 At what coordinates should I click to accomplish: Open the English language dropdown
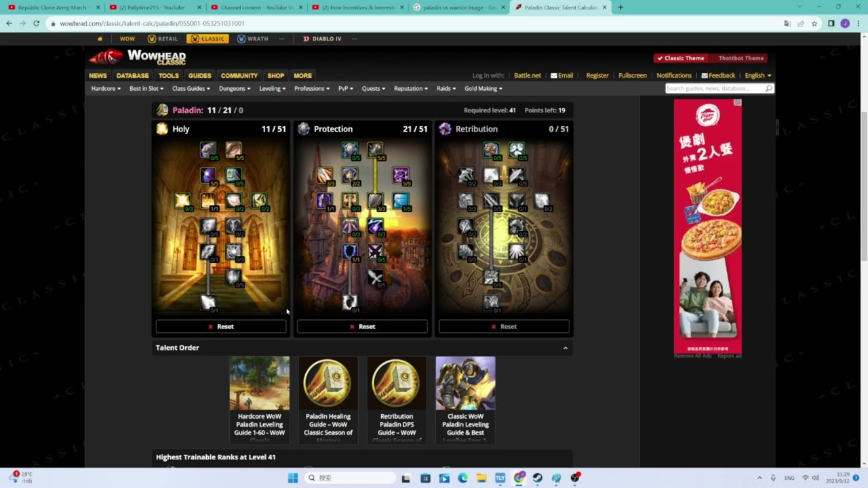point(758,76)
